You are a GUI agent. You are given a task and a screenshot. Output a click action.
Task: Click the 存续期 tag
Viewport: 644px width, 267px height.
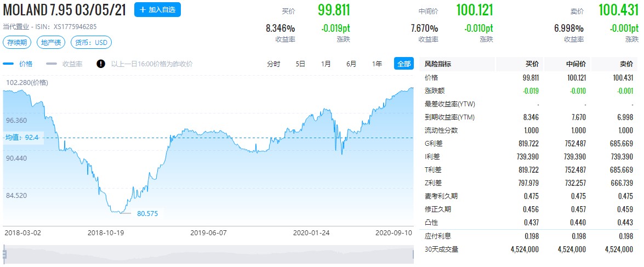tap(17, 42)
